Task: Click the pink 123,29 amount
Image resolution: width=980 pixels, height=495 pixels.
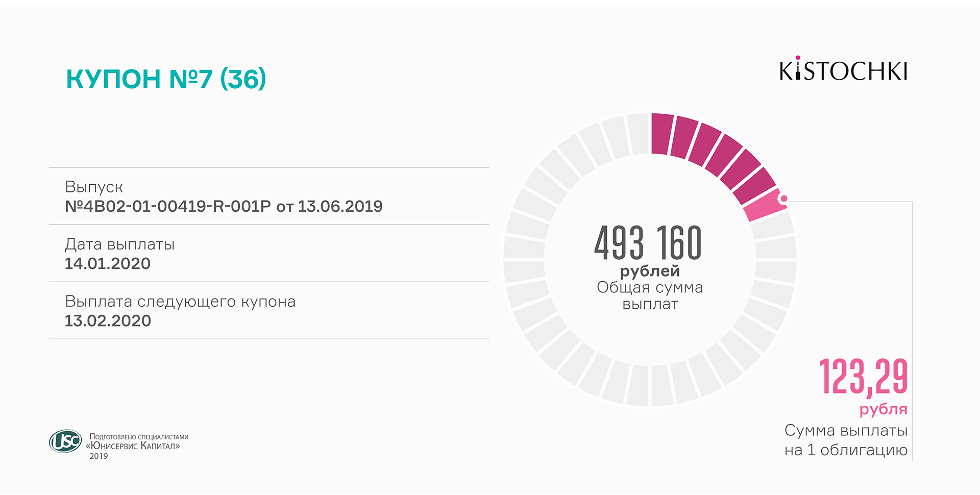Action: tap(863, 377)
